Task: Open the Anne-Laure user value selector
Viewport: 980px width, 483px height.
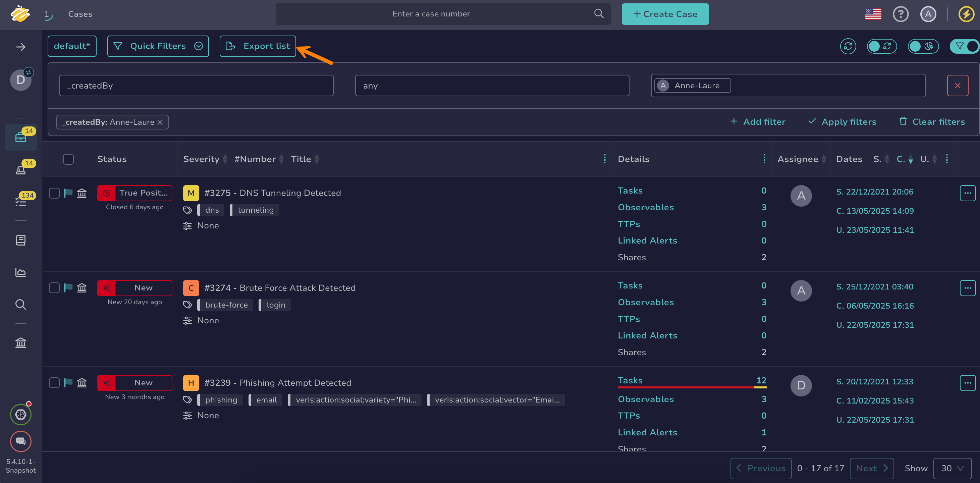Action: [x=788, y=86]
